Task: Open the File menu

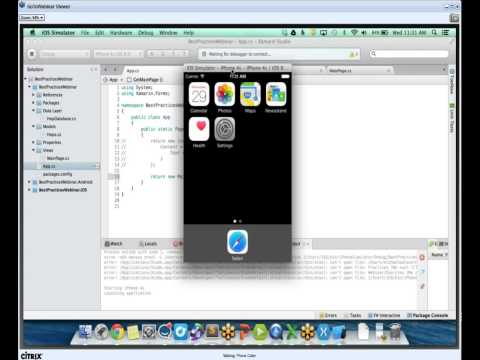Action: point(85,33)
